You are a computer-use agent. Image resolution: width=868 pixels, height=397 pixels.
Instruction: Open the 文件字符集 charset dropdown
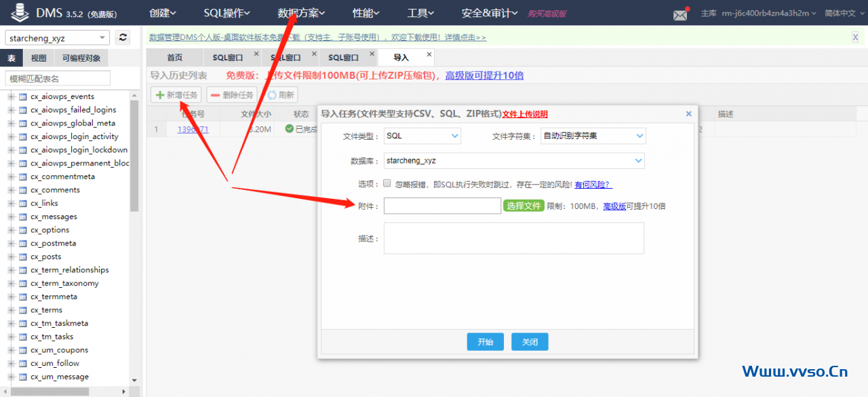point(593,136)
